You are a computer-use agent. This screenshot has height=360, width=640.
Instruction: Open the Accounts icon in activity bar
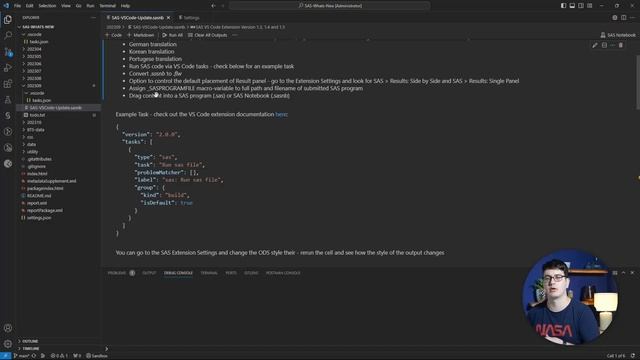pos(8,328)
